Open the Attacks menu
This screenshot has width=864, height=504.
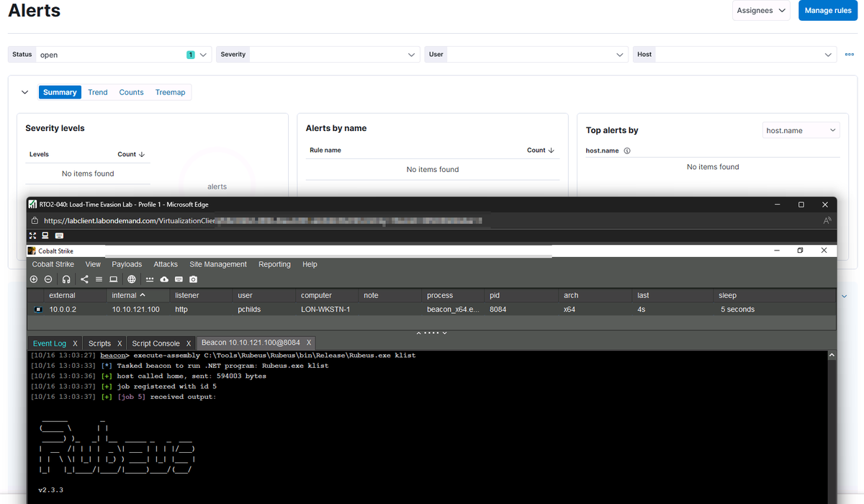166,264
